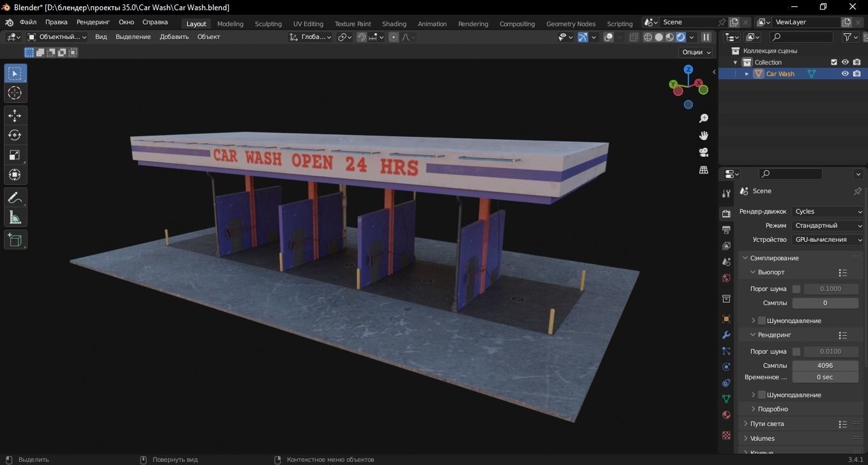Expand the Подробно subpanel
Screen dimensions: 868x465
pyautogui.click(x=772, y=409)
